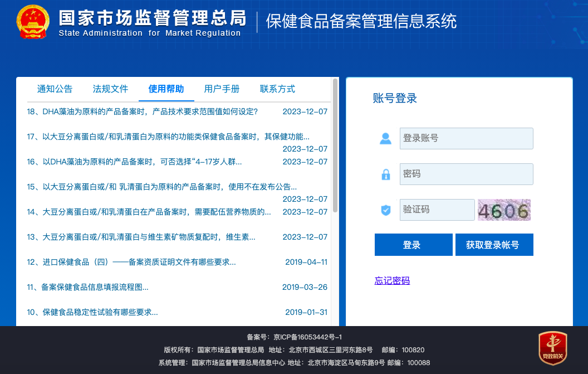Open help item 18 about DHA藻油 技术要求范围值

click(x=142, y=111)
